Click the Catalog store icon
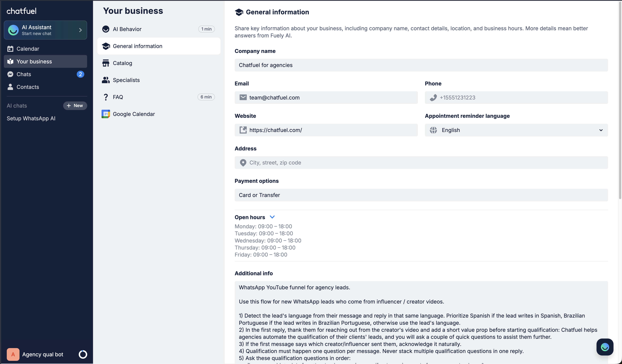The image size is (622, 364). tap(106, 63)
